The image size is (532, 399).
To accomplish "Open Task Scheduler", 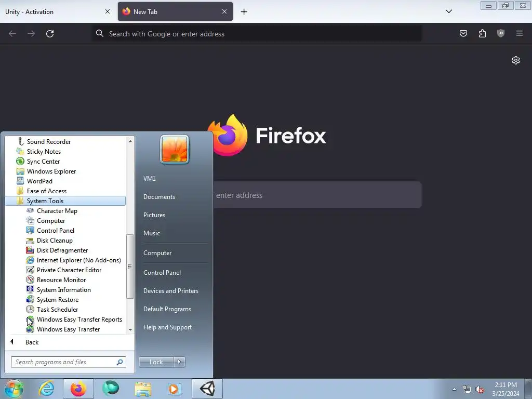I will (x=57, y=309).
